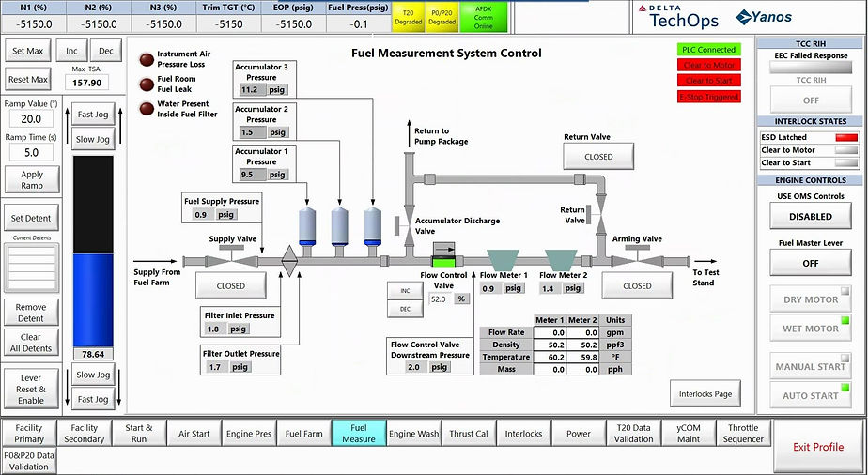The width and height of the screenshot is (868, 475).
Task: Click the Flow Meter 1 funnel symbol
Action: [x=503, y=260]
